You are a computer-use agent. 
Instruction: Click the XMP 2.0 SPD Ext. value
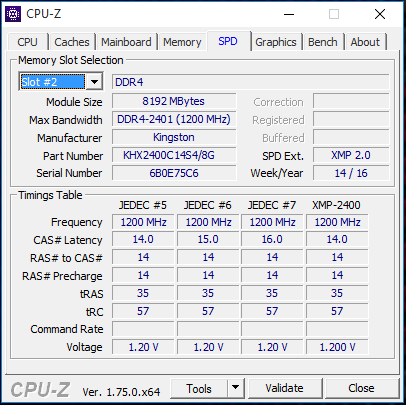coord(351,155)
